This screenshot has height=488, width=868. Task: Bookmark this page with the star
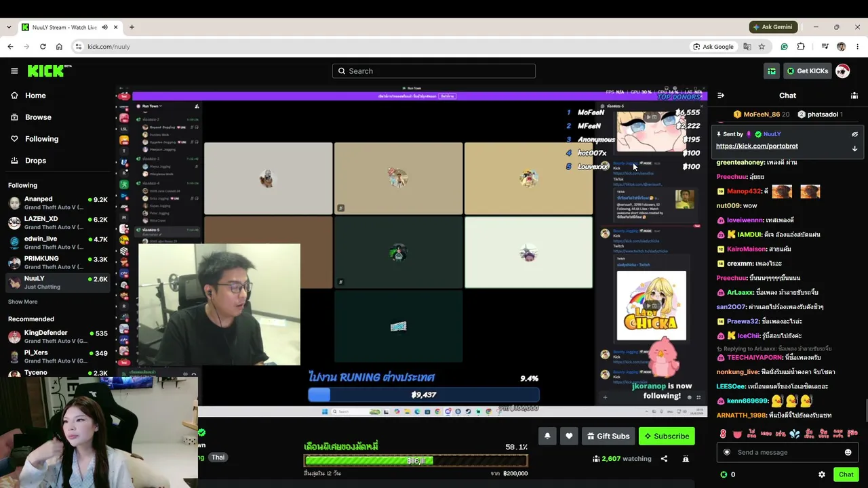762,47
